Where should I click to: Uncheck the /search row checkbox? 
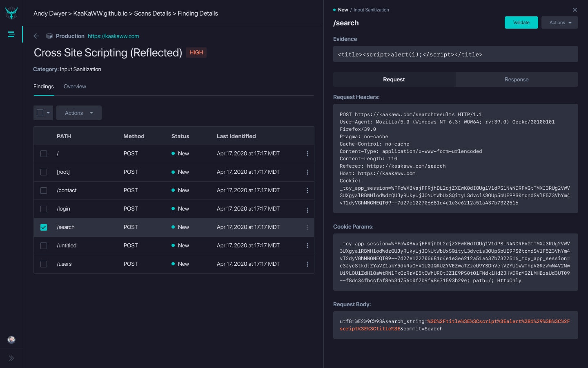point(44,227)
